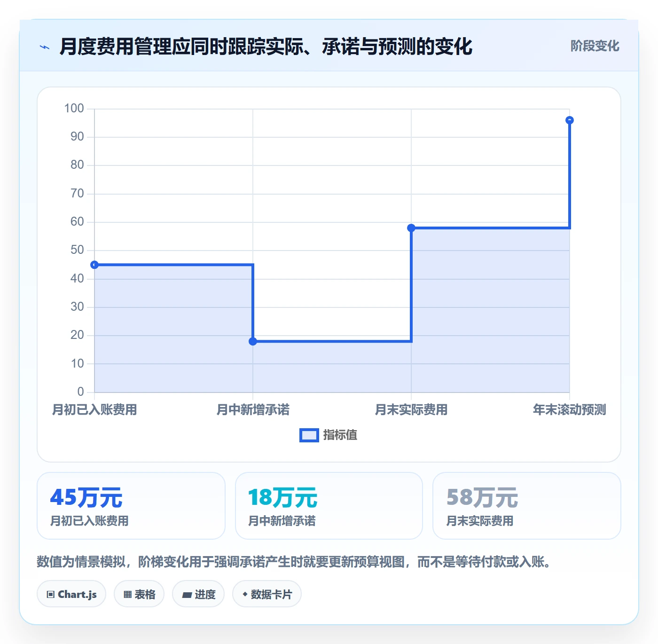Click the 月末实际费用 caption under 58万元
The height and width of the screenshot is (644, 658).
[x=480, y=521]
